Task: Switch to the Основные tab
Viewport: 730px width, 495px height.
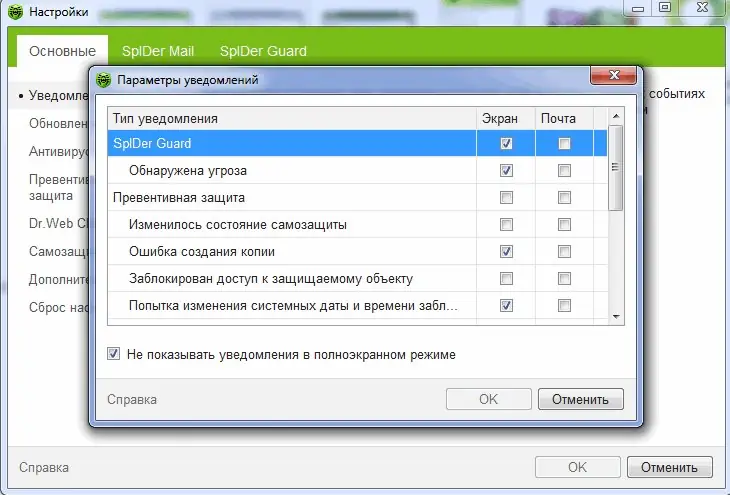Action: pos(62,51)
